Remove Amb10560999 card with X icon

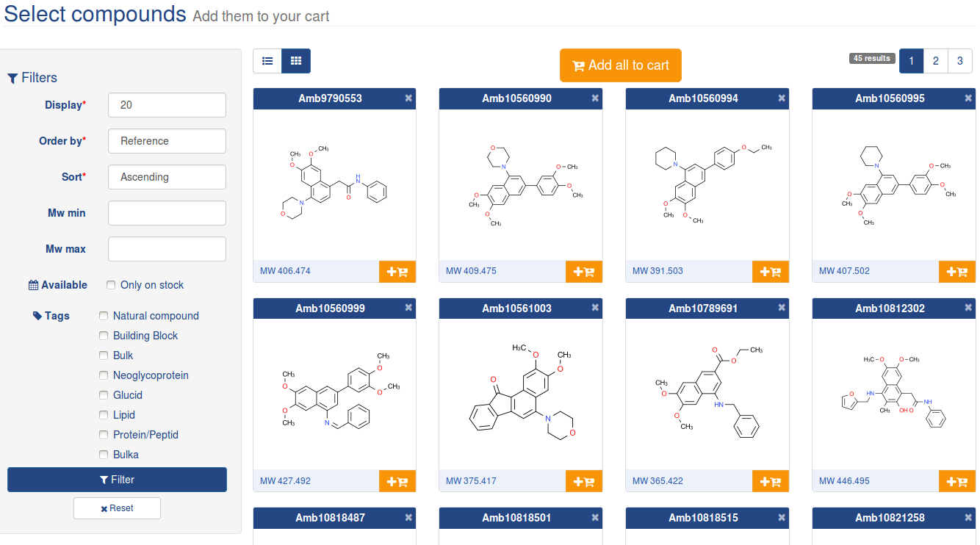(408, 308)
